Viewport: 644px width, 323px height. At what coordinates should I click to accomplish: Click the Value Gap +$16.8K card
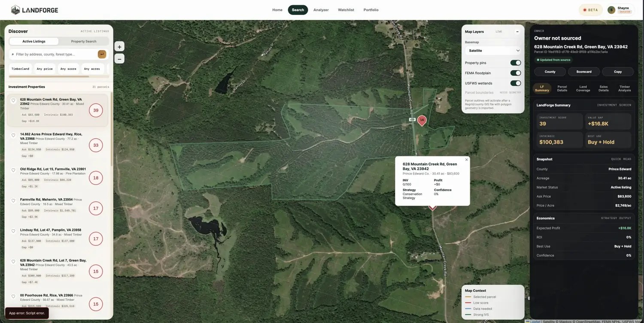pos(608,121)
